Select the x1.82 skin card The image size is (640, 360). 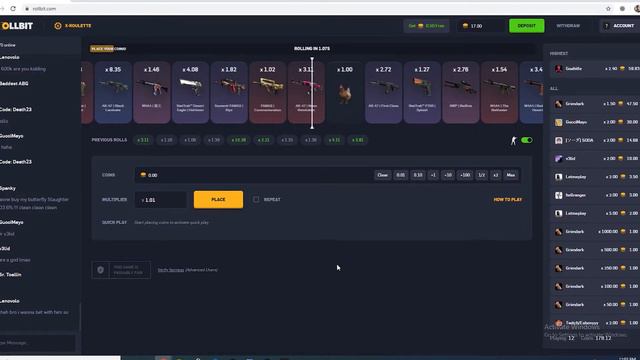[229, 92]
